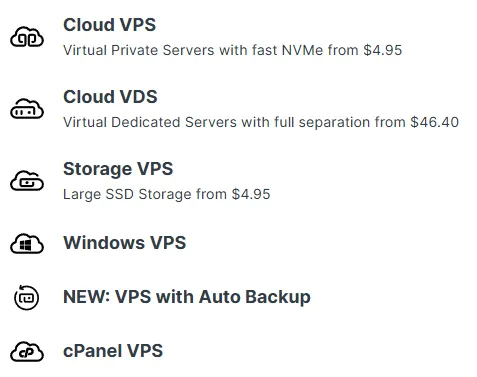Navigate to cPanel VPS
Screen dimensions: 477x377
113,351
